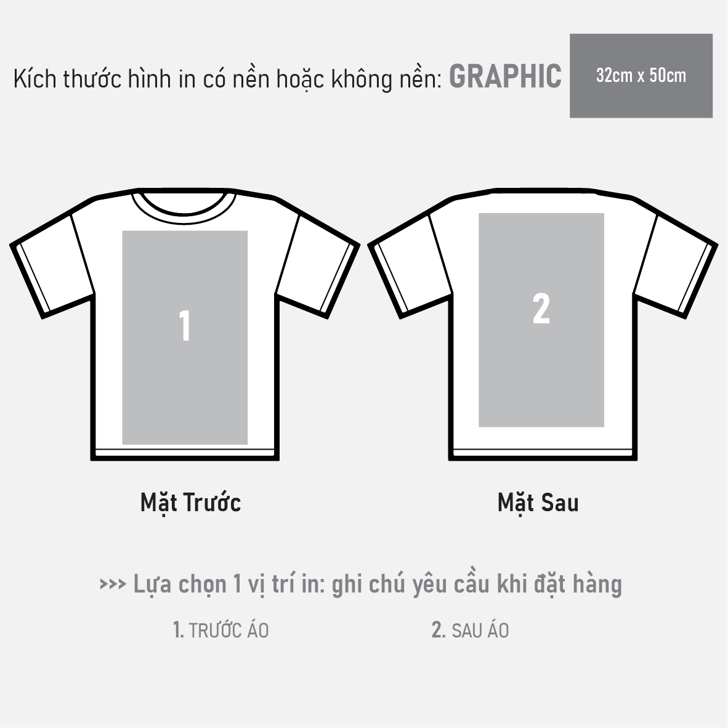
Task: Click the white digit 2 in back print area
Action: pyautogui.click(x=541, y=308)
